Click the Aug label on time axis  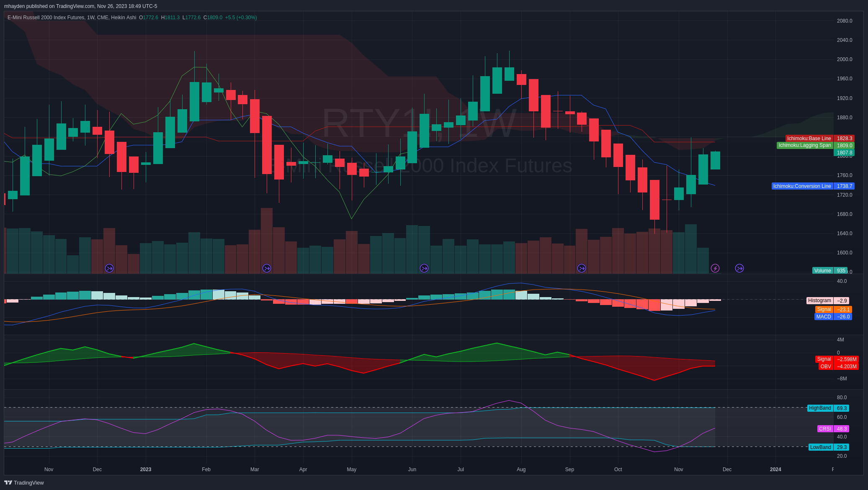pyautogui.click(x=521, y=469)
